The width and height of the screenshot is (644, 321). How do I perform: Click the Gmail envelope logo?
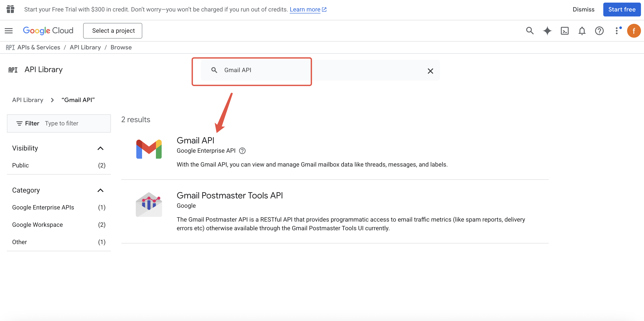point(149,149)
